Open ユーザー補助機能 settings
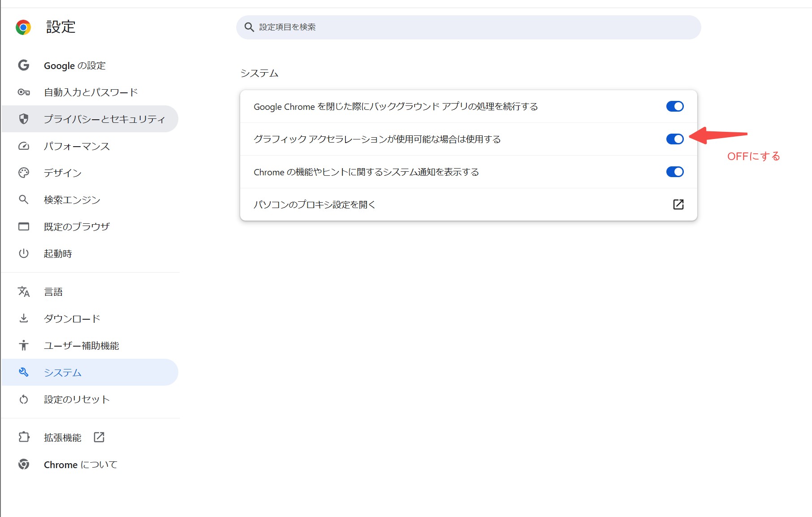 point(90,345)
